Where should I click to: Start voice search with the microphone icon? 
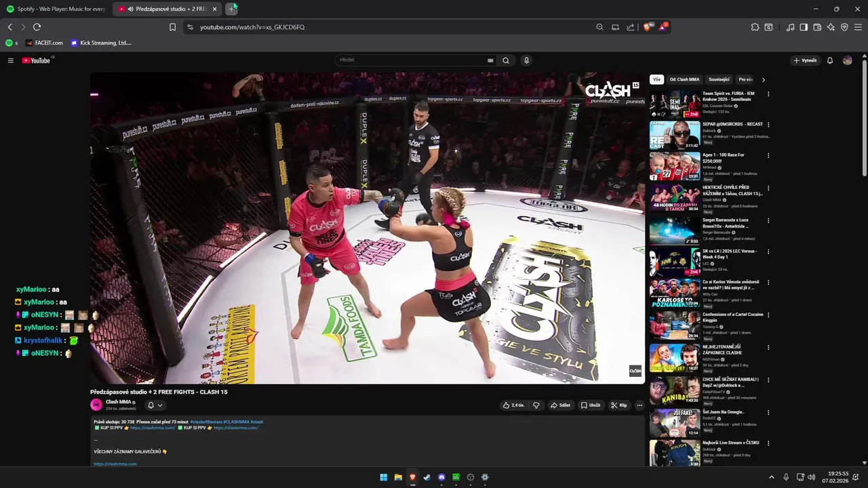point(526,60)
